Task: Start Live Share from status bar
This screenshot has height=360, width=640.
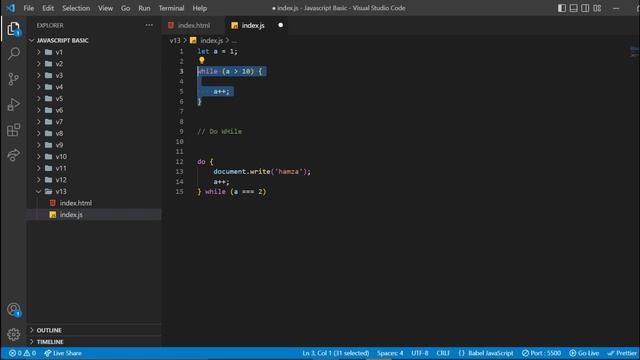Action: [63, 353]
